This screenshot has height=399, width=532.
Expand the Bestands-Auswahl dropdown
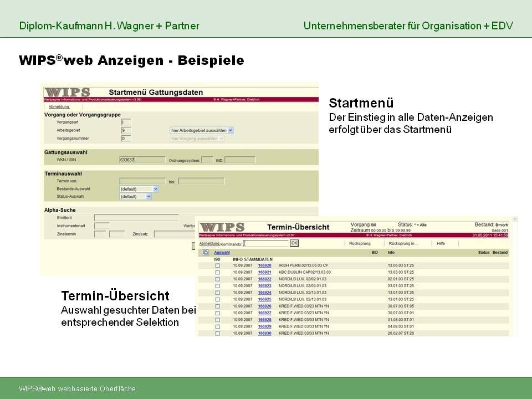point(139,189)
